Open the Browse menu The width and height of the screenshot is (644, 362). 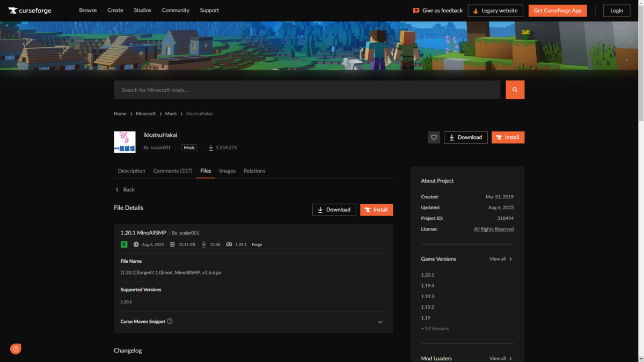[x=88, y=10]
